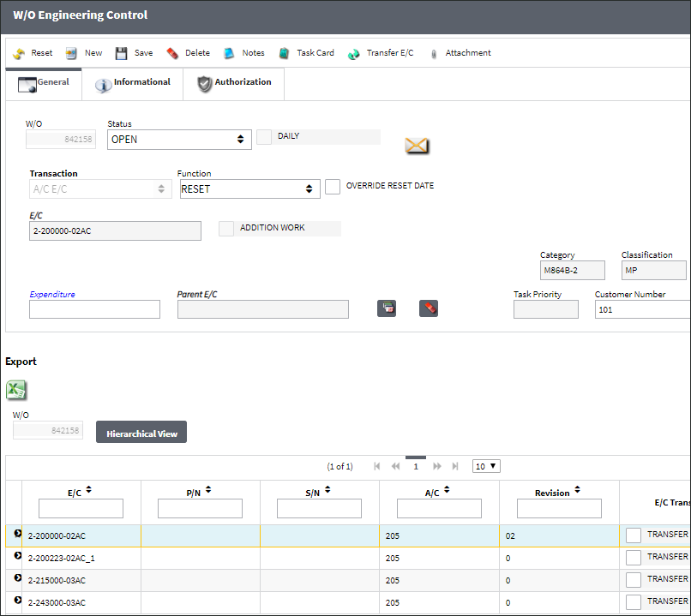Check TRANSFER box for row 2-200223-02AC_1
Viewport: 691px width, 616px height.
coord(634,558)
